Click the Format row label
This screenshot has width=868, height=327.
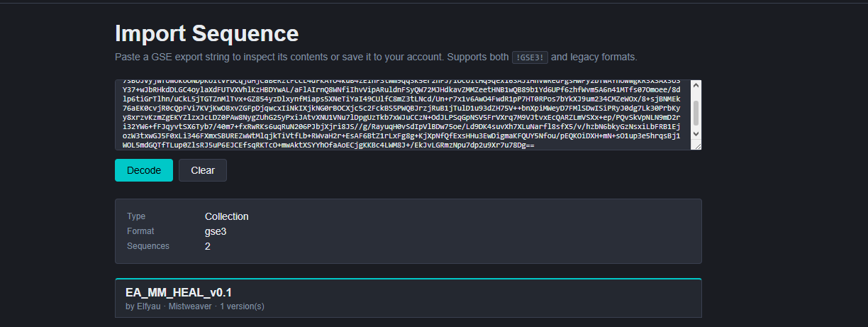(140, 231)
